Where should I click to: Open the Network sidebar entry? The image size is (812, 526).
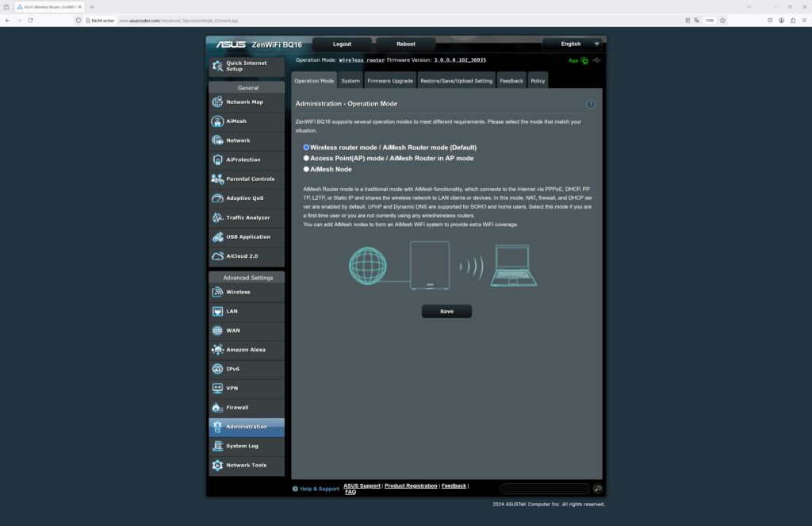247,140
